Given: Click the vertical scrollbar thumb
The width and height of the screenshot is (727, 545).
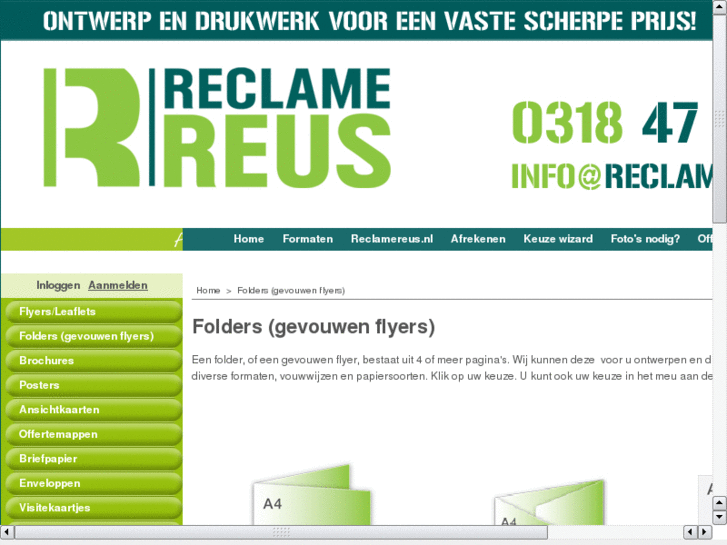Looking at the screenshot, I should click(x=719, y=119).
